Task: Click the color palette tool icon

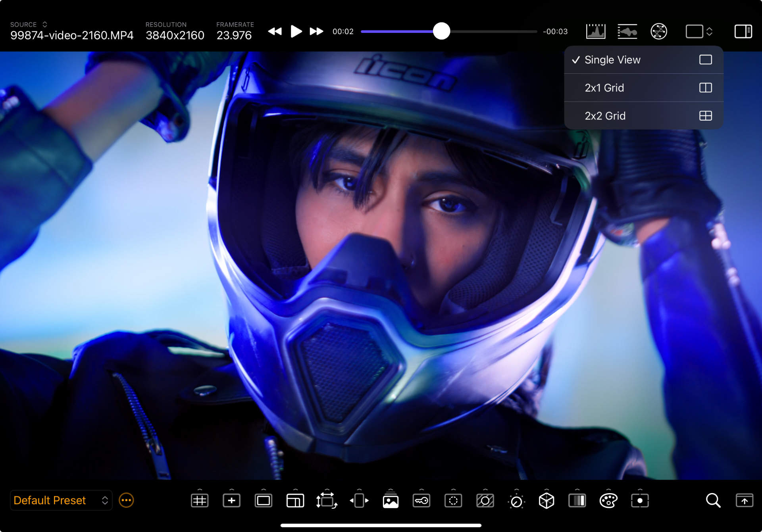Action: click(608, 501)
